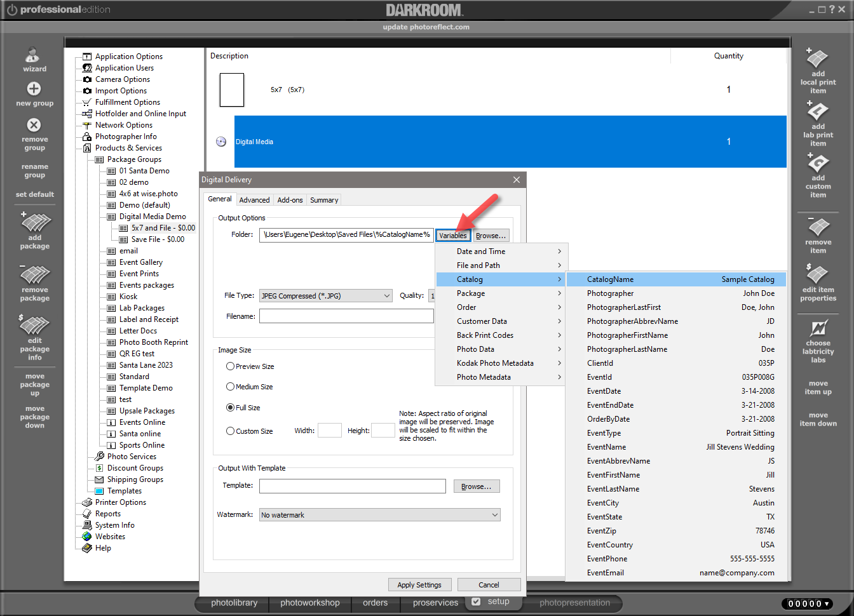Expand the Back Print Codes submenu
This screenshot has height=616, width=854.
500,335
